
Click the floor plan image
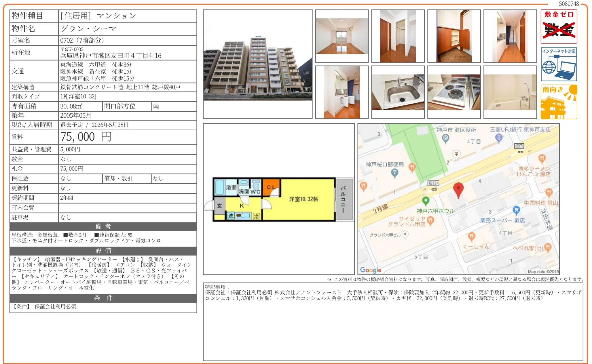(278, 199)
